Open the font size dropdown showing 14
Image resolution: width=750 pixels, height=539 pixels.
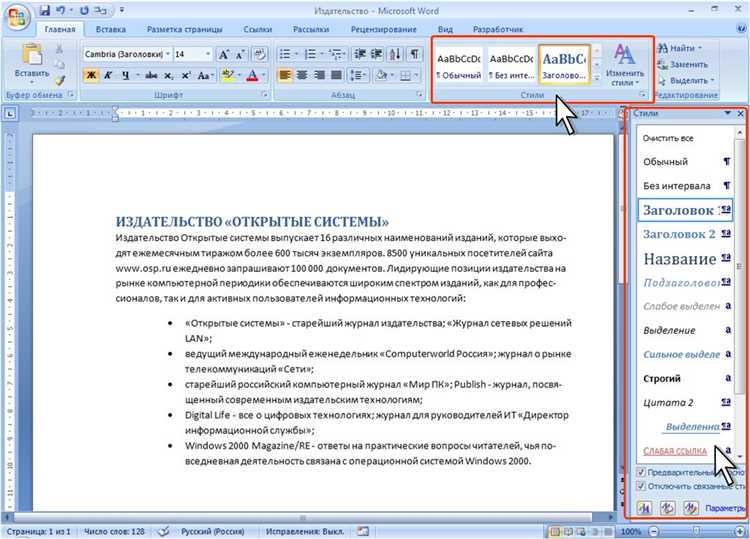point(208,54)
